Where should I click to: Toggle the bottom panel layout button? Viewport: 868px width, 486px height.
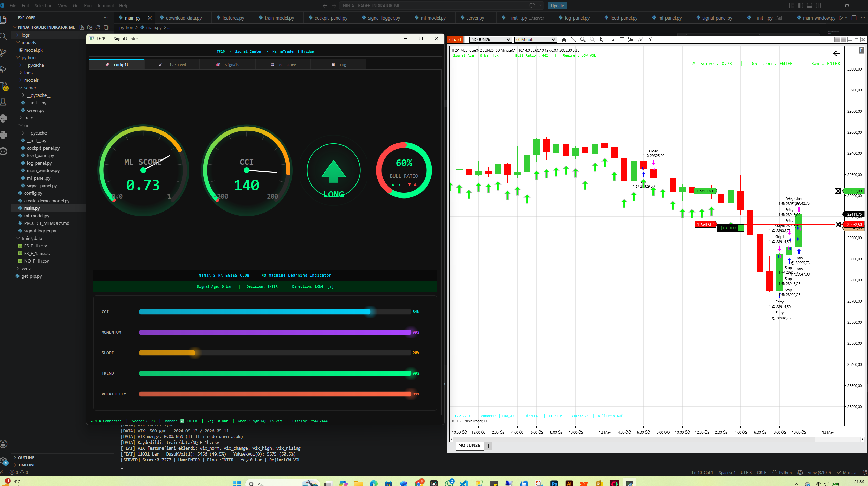point(809,5)
